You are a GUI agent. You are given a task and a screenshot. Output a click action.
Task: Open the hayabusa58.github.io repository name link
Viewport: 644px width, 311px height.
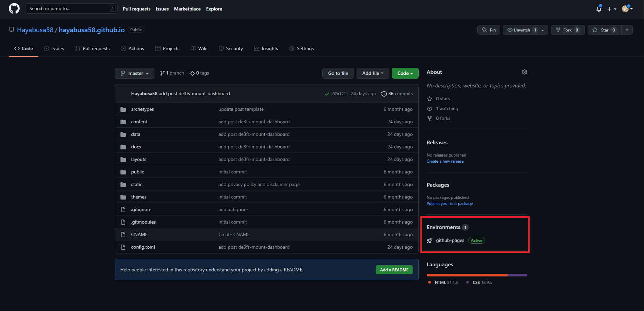[92, 30]
